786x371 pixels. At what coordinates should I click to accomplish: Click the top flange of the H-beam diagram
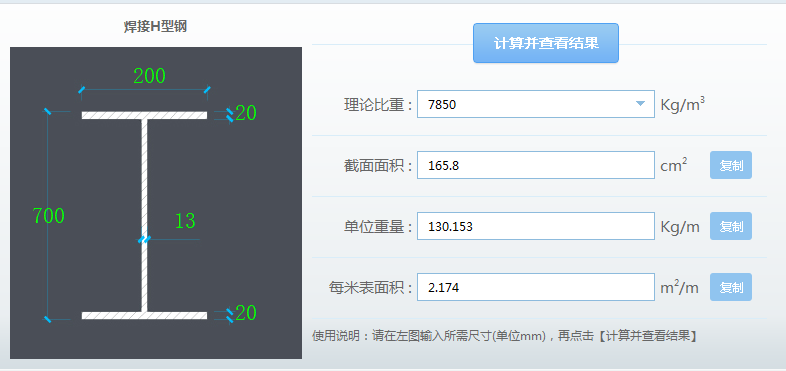coord(144,115)
